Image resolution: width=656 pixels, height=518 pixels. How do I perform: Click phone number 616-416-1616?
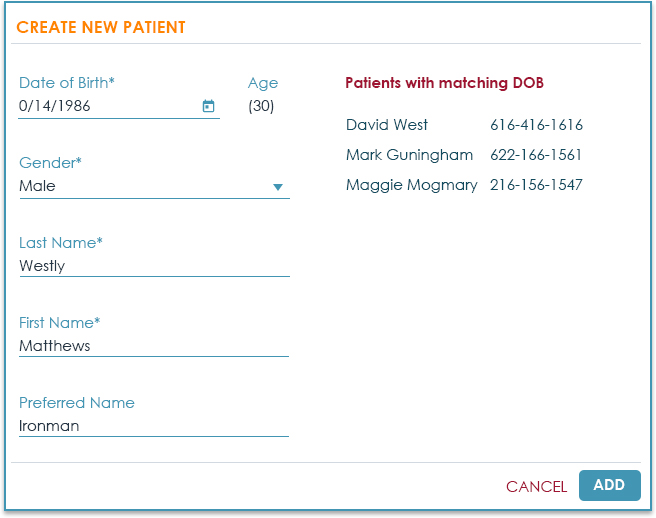[x=536, y=125]
